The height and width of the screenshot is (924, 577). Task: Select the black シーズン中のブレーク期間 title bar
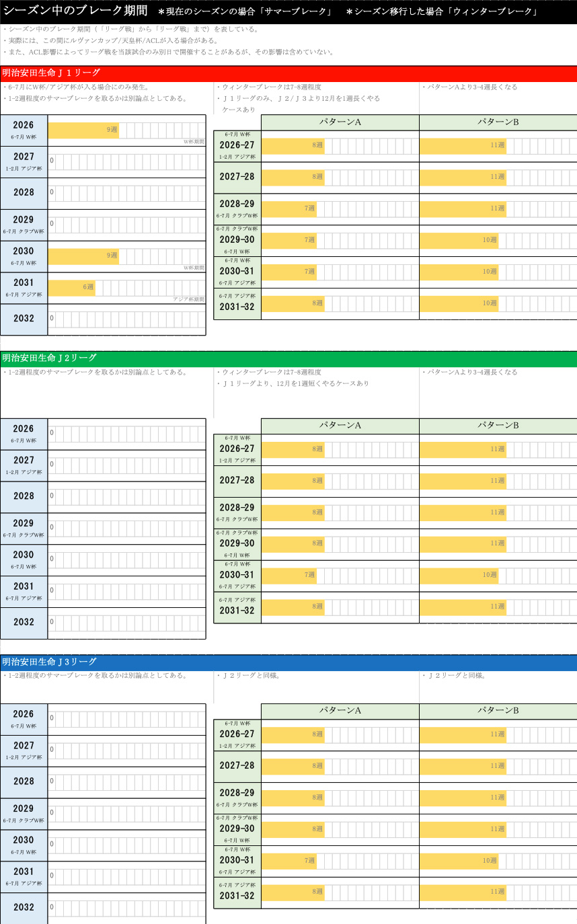[288, 11]
